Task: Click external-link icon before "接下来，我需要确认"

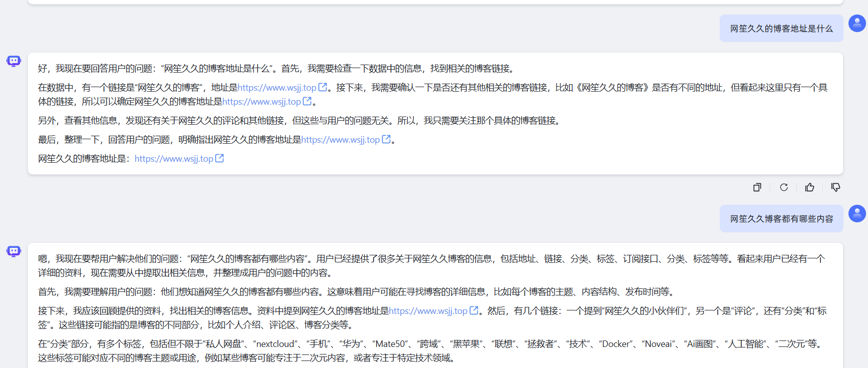Action: pos(323,87)
